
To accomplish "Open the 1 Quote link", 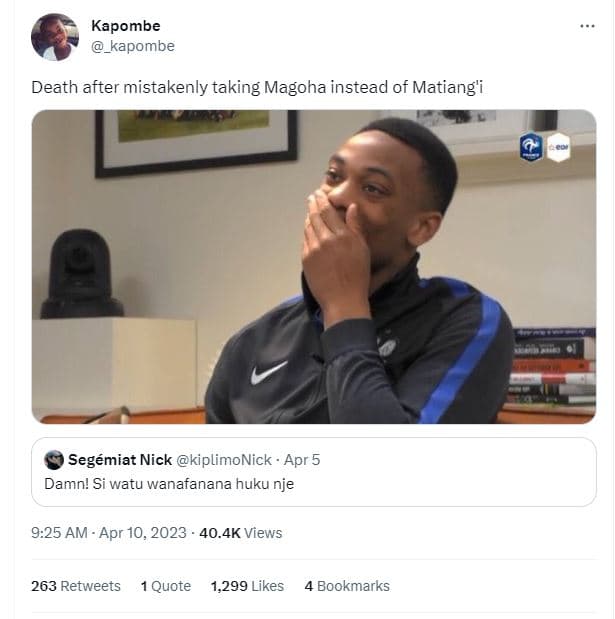I will click(166, 586).
